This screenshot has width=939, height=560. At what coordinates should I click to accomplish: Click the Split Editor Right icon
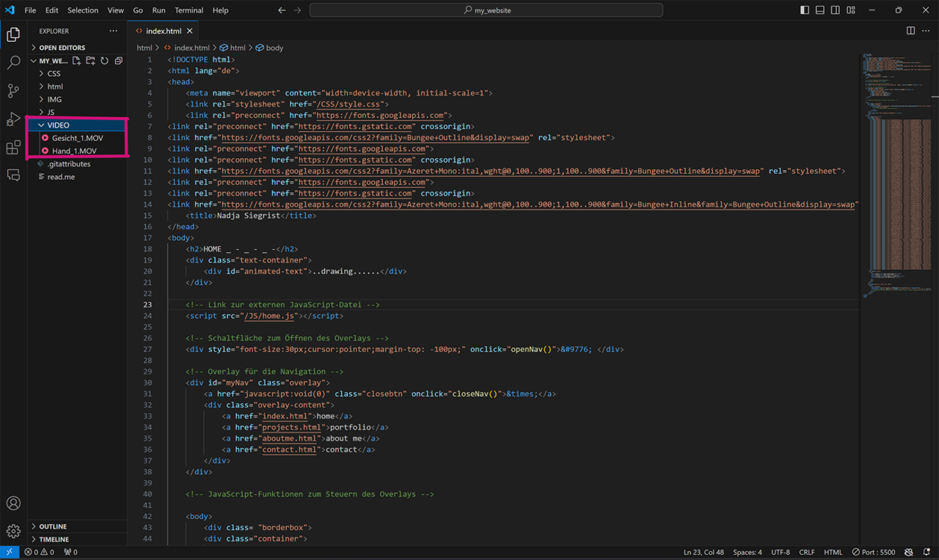point(910,31)
